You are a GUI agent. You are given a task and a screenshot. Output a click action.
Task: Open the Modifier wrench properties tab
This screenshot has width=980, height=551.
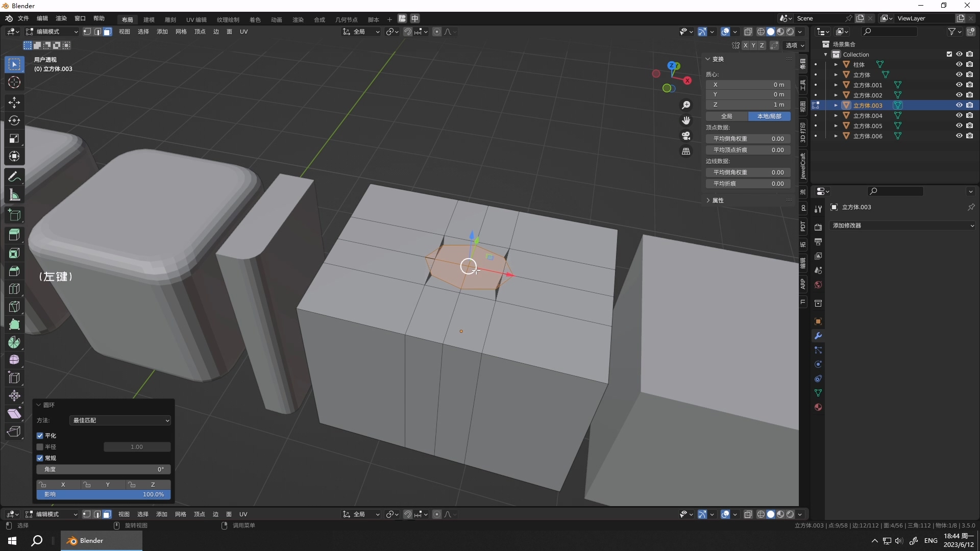(818, 336)
